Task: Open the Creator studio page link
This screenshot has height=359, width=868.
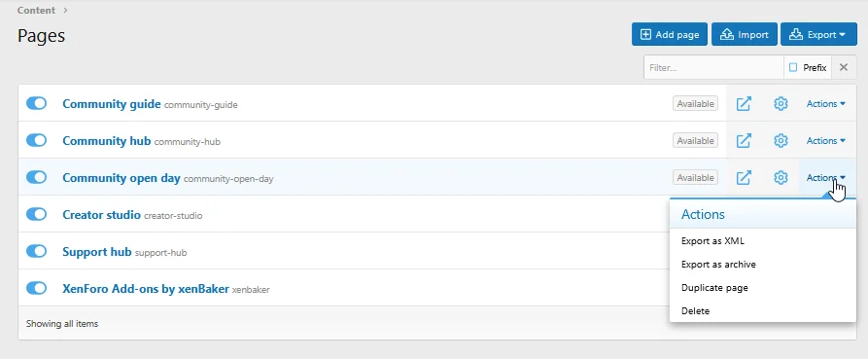Action: point(101,214)
